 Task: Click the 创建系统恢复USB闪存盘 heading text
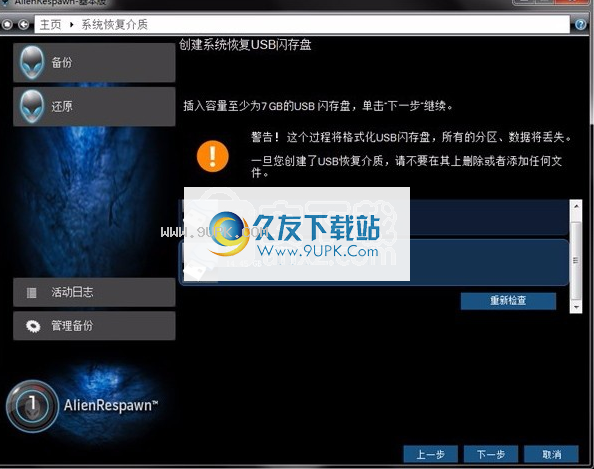coord(245,45)
